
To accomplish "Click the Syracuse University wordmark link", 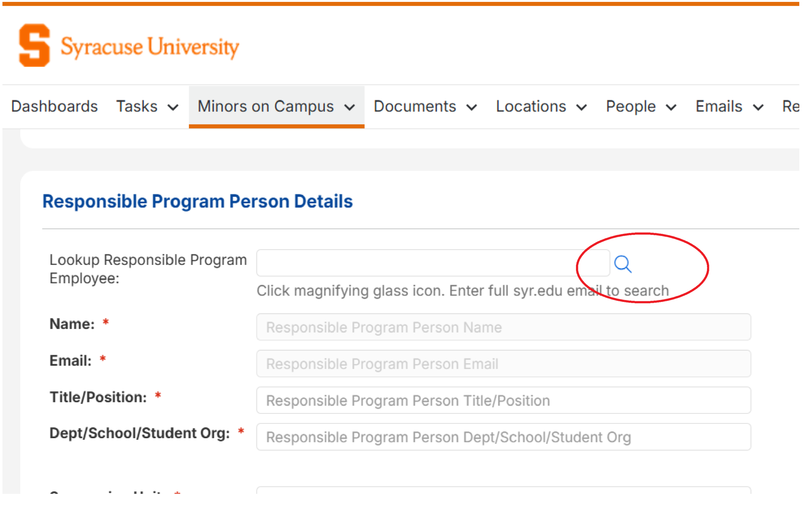I will click(150, 47).
